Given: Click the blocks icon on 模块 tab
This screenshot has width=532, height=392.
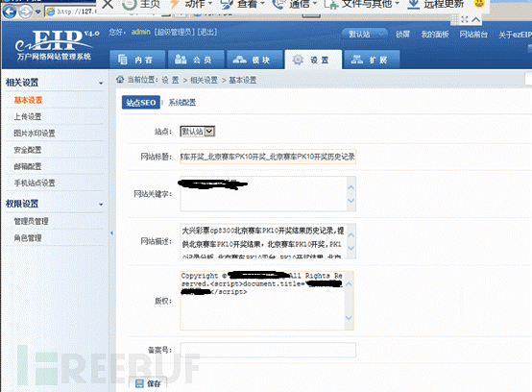Looking at the screenshot, I should [239, 60].
